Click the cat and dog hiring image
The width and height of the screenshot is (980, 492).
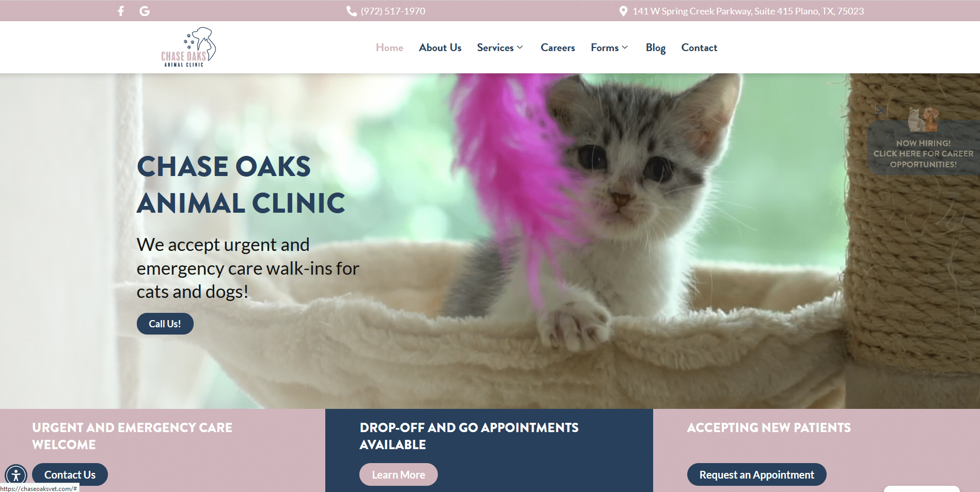point(923,119)
